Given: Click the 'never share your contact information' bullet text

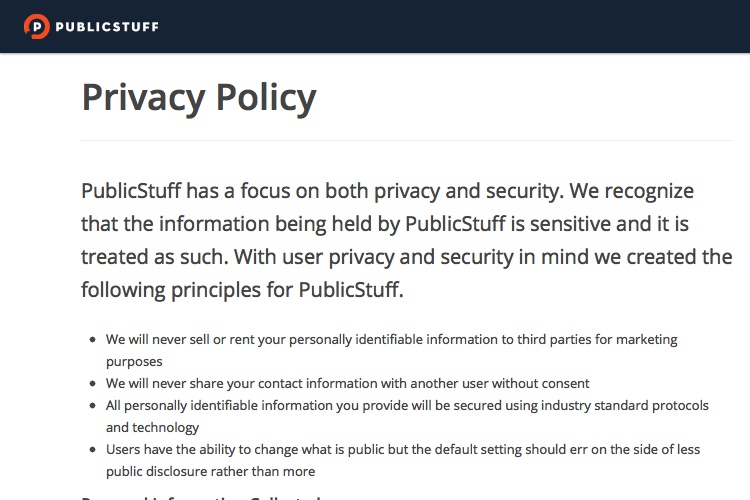Looking at the screenshot, I should [348, 384].
